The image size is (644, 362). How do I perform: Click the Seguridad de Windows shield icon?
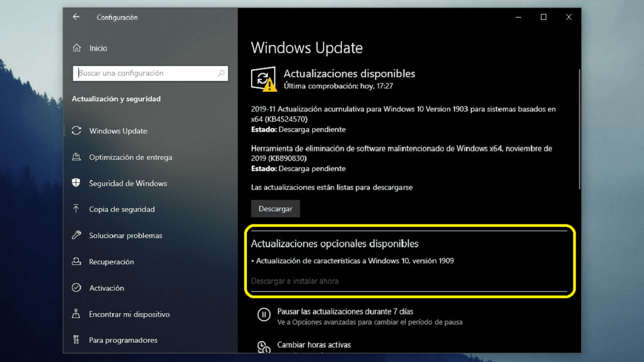77,183
